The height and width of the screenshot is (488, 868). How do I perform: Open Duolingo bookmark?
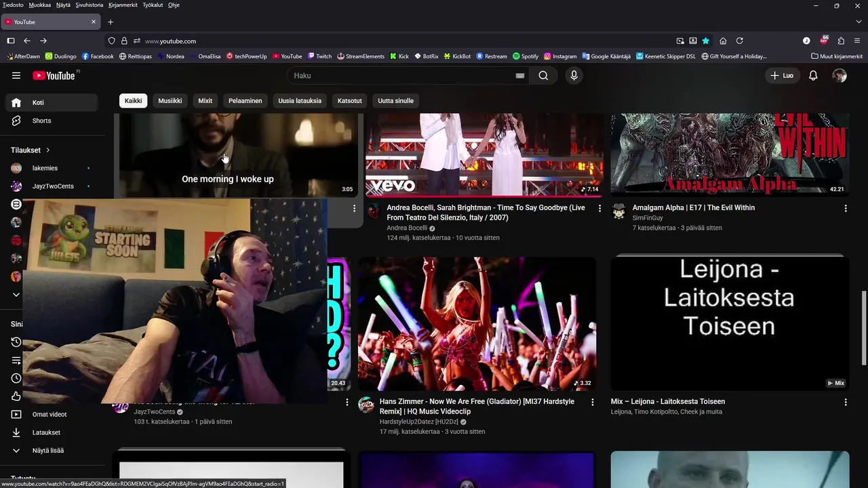pos(61,56)
